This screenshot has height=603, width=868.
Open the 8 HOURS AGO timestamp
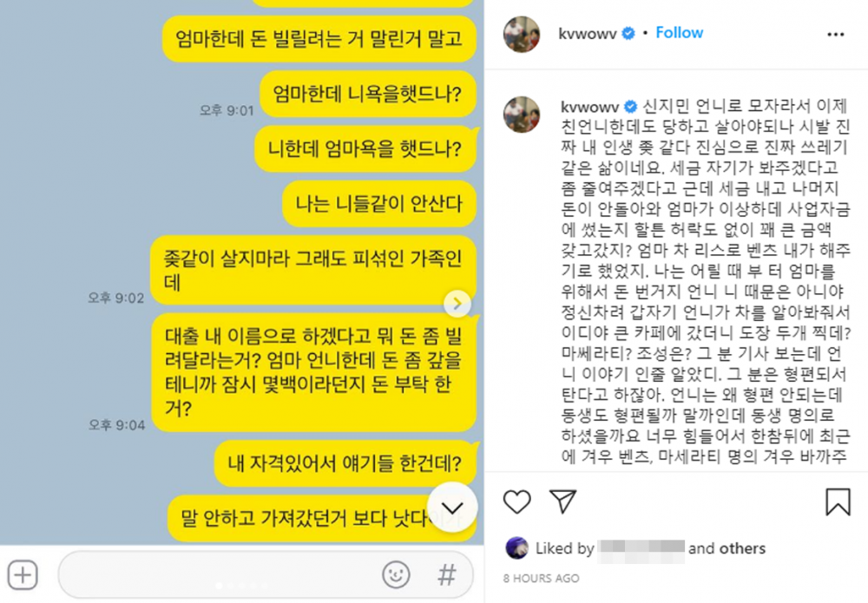(541, 578)
